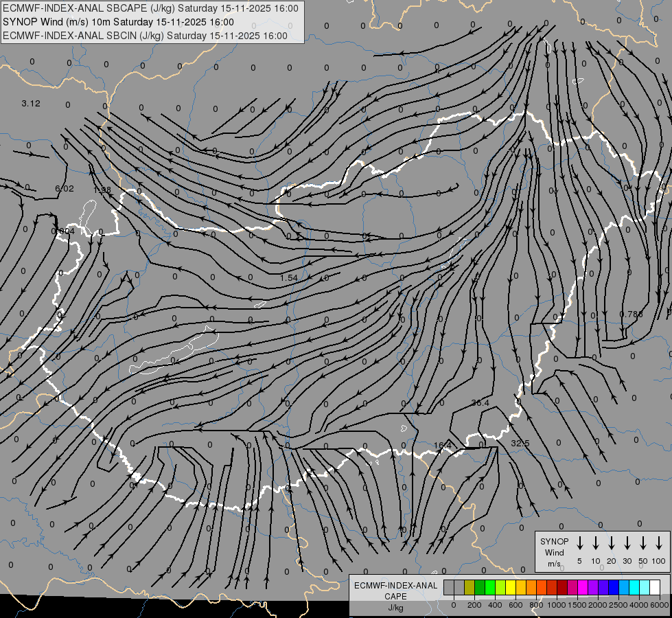This screenshot has height=618, width=672.
Task: Select the SBCAPE title line in header
Action: coord(150,8)
